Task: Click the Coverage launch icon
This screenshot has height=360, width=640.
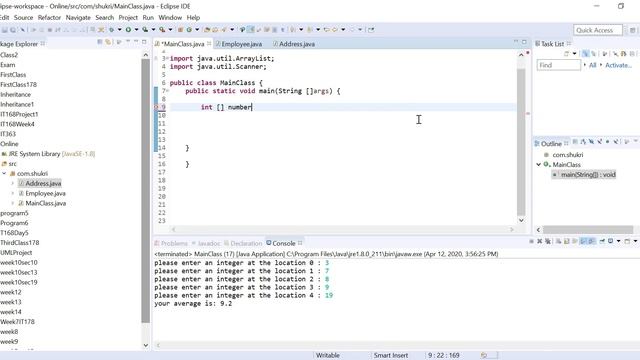Action: click(x=145, y=29)
